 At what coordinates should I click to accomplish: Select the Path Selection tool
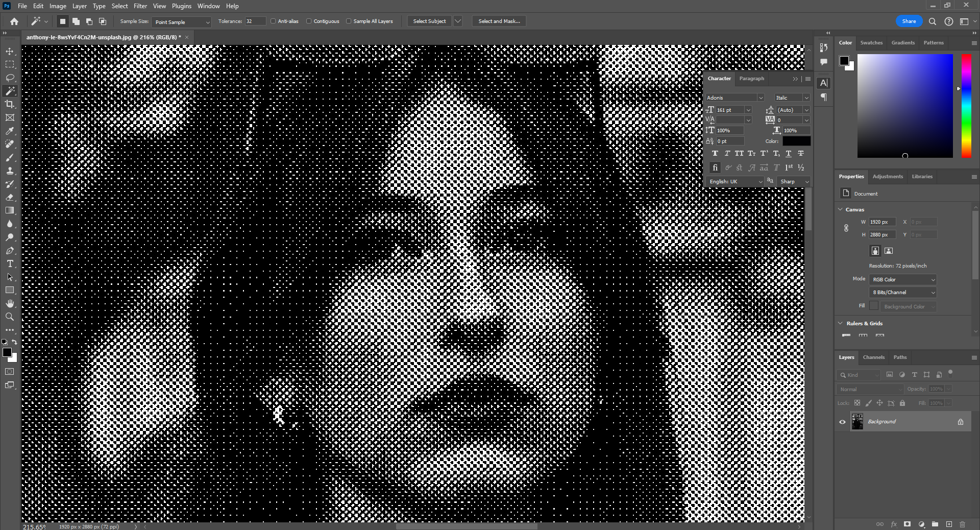[x=10, y=277]
